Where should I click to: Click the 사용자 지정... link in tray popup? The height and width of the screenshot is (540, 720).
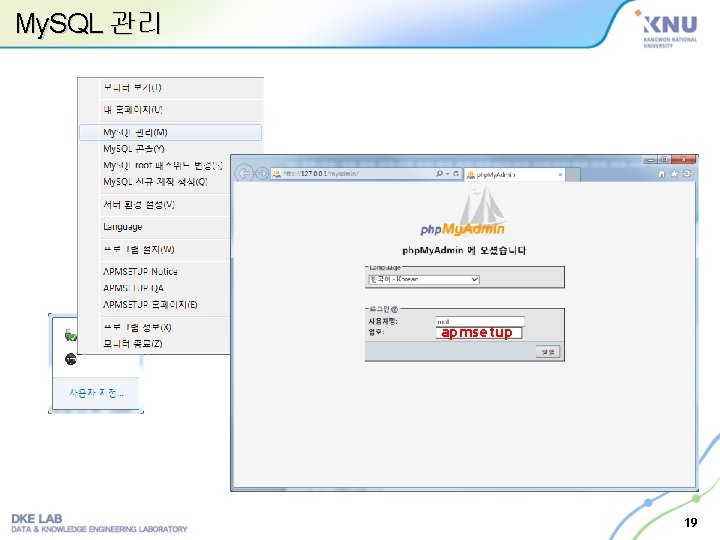pos(96,393)
